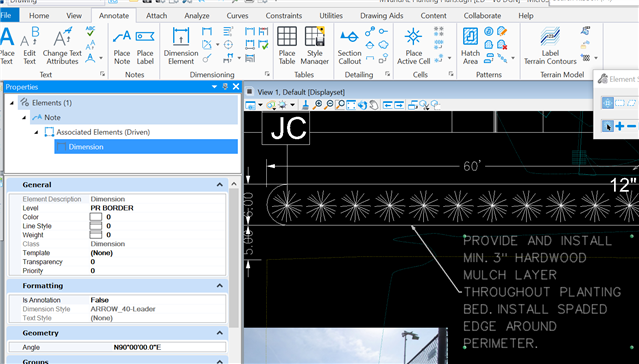Open the Drawing Aids ribbon tab
This screenshot has height=364, width=639.
(381, 16)
